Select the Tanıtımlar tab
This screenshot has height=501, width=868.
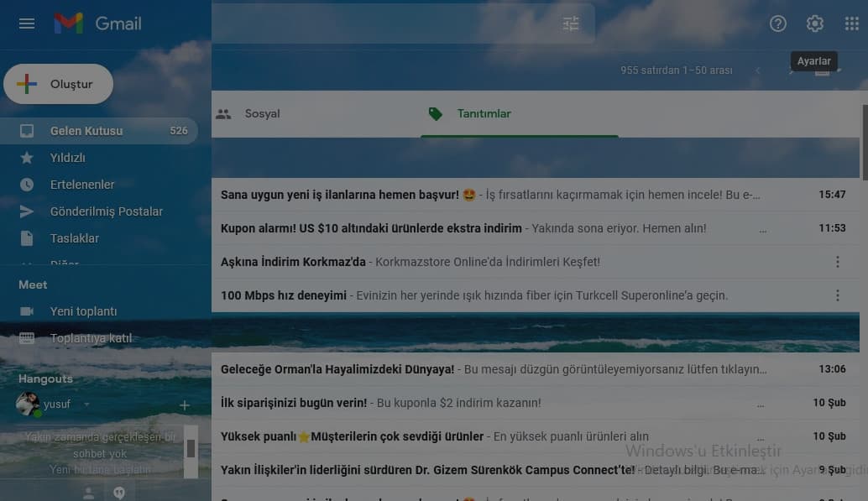tap(484, 113)
